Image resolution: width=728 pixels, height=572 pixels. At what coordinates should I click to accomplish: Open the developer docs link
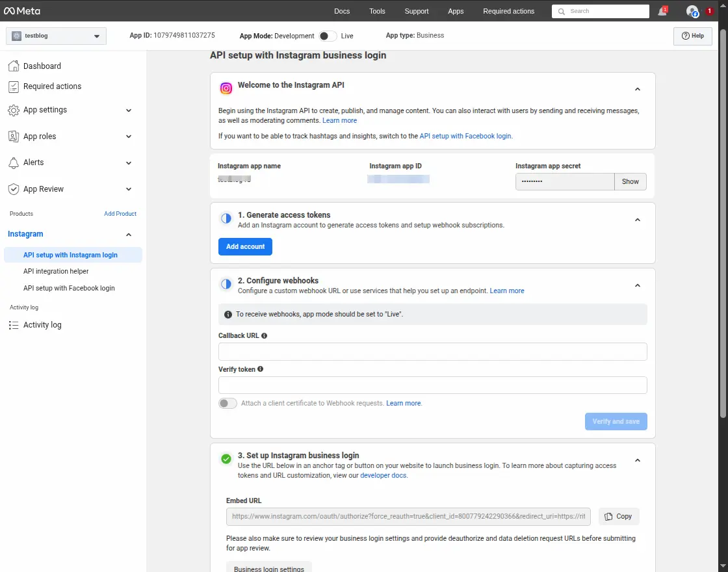pos(383,475)
